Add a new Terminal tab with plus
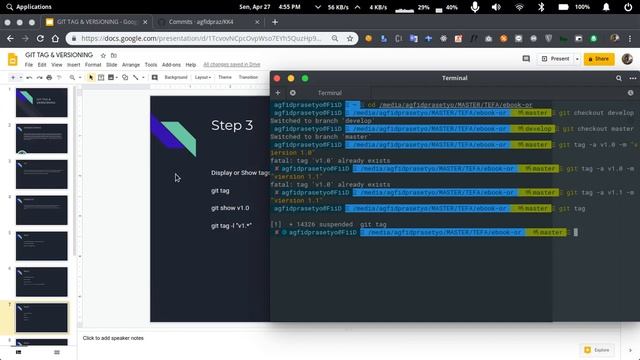Viewport: 640px width, 360px height. coord(278,93)
